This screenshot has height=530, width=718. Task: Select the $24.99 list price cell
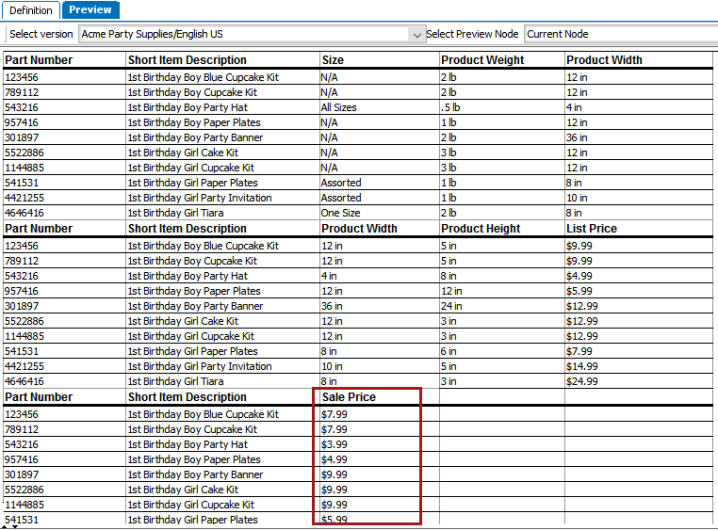tap(582, 381)
